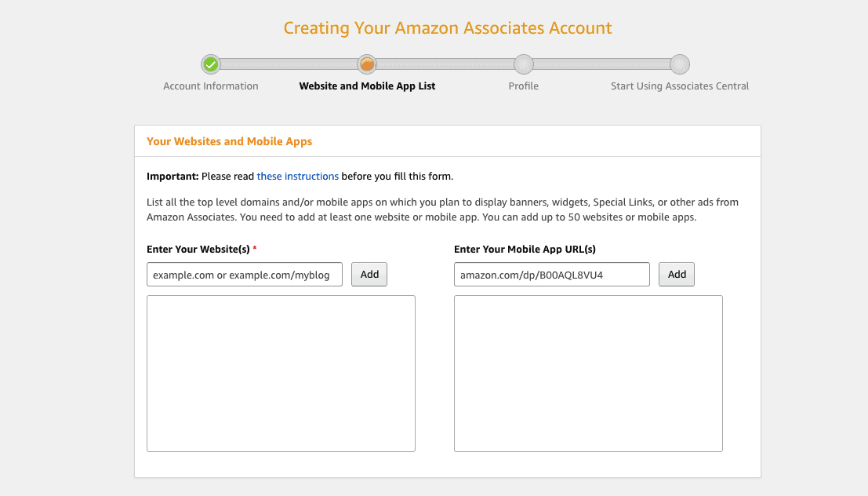Click the orange Website and Mobile App List step circle
Image resolution: width=868 pixels, height=496 pixels.
tap(367, 65)
